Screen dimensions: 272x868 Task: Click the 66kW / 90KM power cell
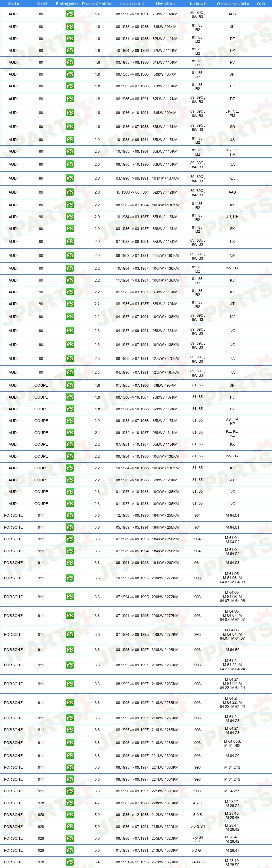(165, 113)
